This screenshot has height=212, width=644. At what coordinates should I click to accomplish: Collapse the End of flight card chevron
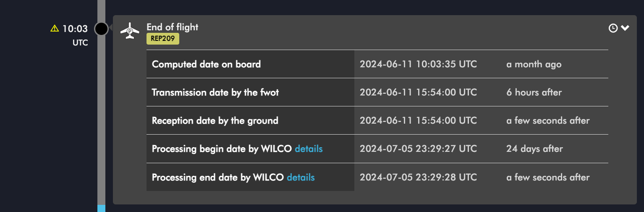[625, 28]
